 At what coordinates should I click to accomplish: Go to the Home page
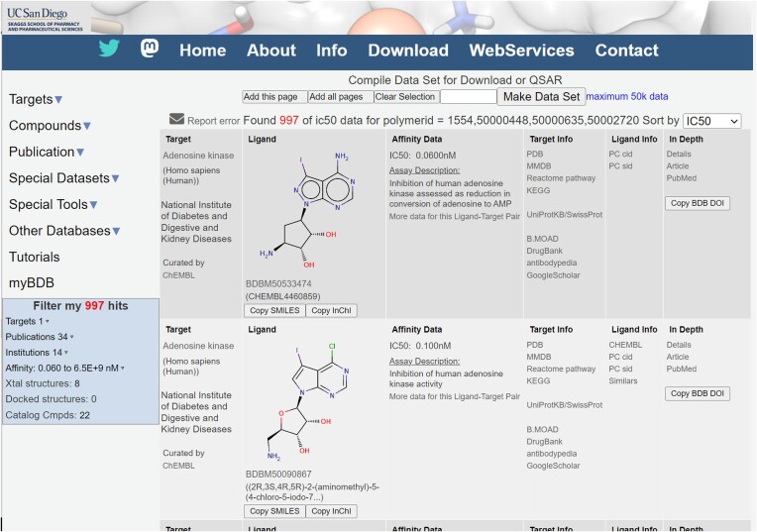click(x=203, y=51)
